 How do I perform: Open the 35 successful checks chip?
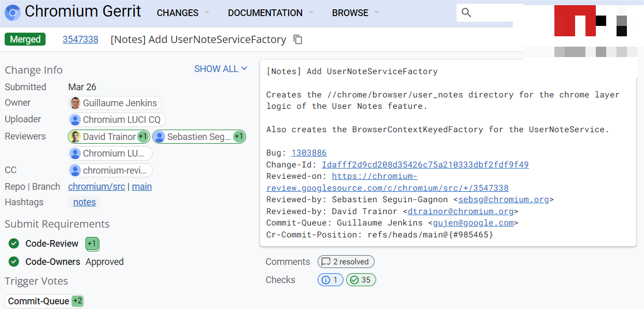361,280
